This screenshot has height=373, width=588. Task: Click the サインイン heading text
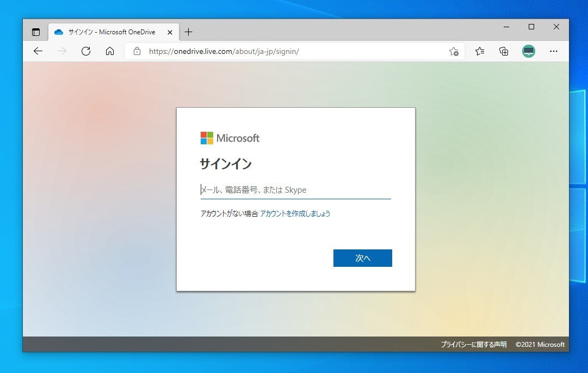coord(226,164)
